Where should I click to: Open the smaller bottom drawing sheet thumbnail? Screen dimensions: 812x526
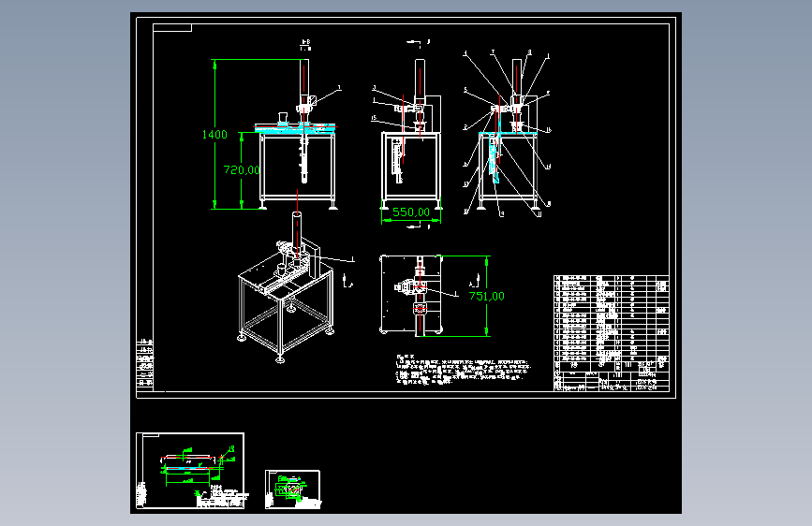pos(292,489)
